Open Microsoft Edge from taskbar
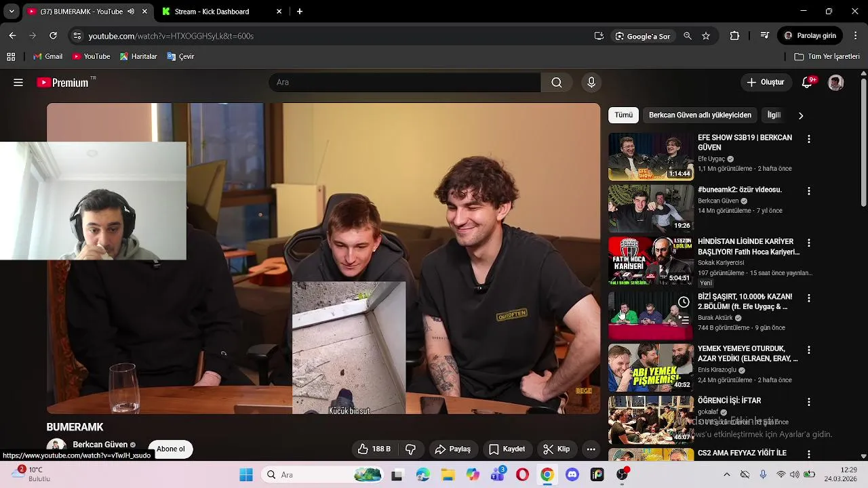The height and width of the screenshot is (488, 868). tap(422, 474)
